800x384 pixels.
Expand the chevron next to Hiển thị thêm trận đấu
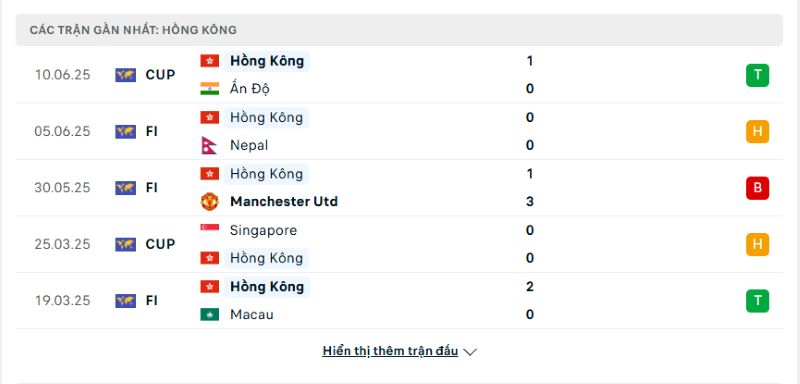tap(470, 352)
